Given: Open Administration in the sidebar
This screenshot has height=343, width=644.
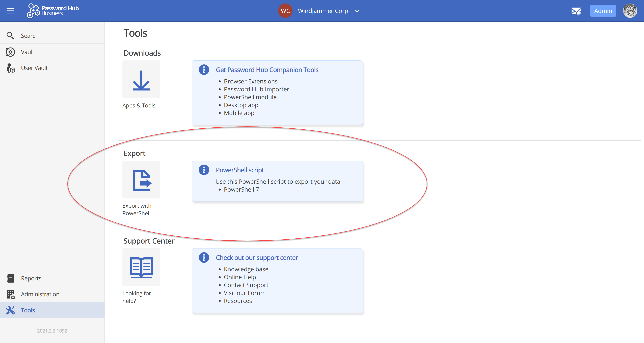Looking at the screenshot, I should coord(40,294).
